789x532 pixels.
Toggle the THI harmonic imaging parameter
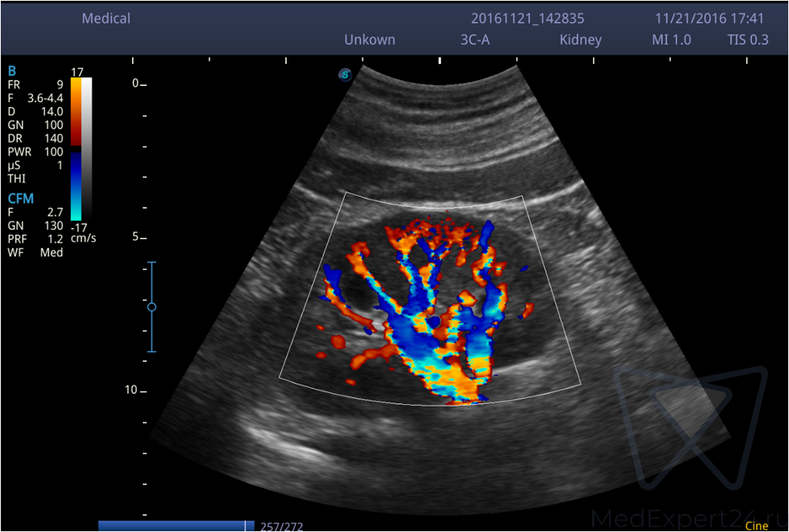coord(17,178)
